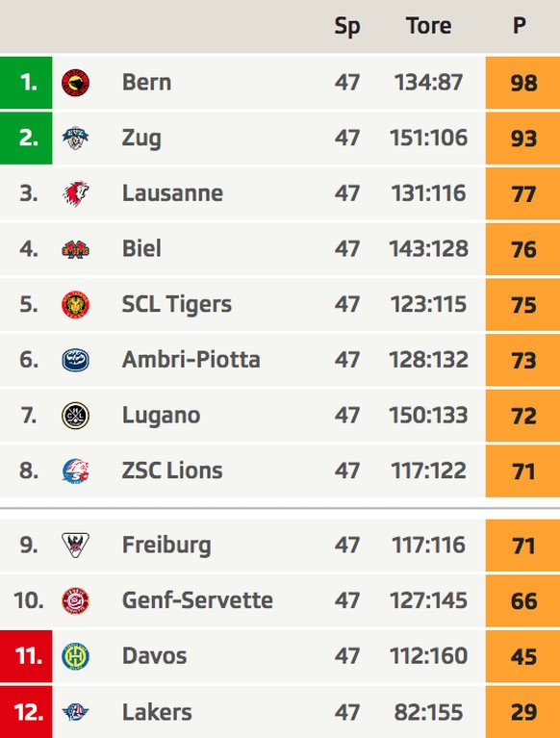
Task: Click the ZSC Lions logo
Action: 75,471
